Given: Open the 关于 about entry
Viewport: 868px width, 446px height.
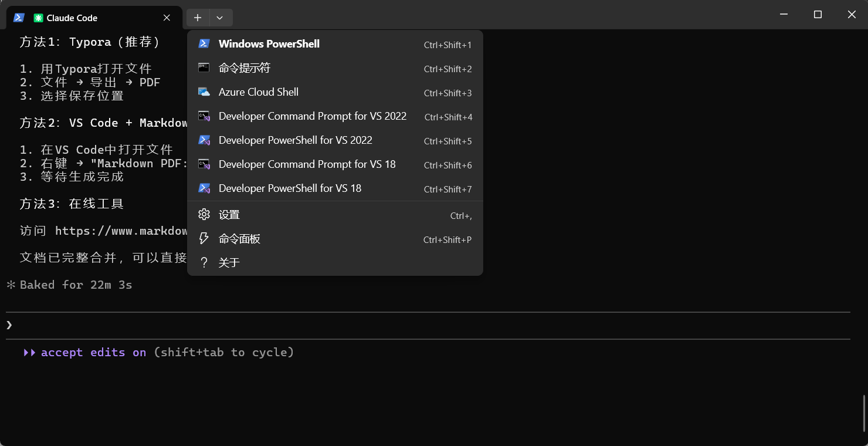Looking at the screenshot, I should [x=335, y=263].
